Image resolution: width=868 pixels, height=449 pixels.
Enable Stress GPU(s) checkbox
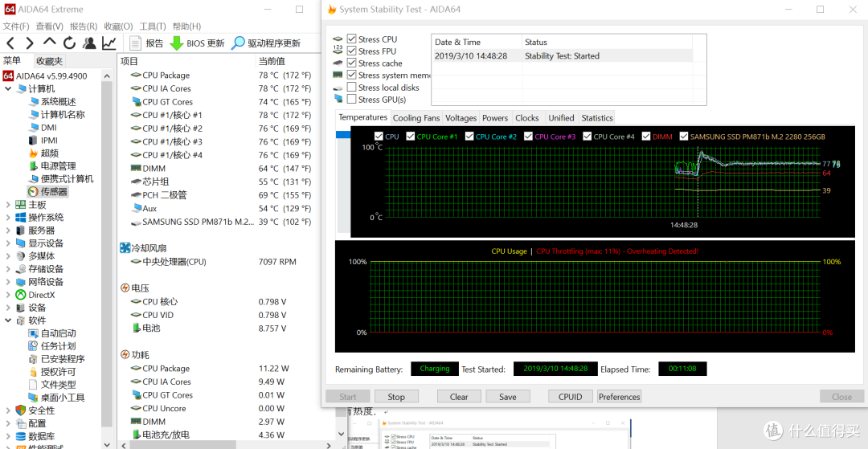click(351, 100)
